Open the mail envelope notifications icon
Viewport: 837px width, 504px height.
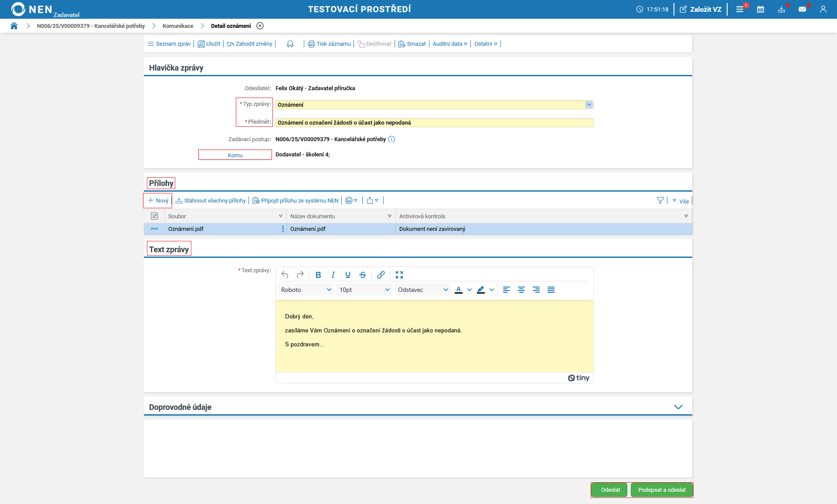tap(802, 9)
